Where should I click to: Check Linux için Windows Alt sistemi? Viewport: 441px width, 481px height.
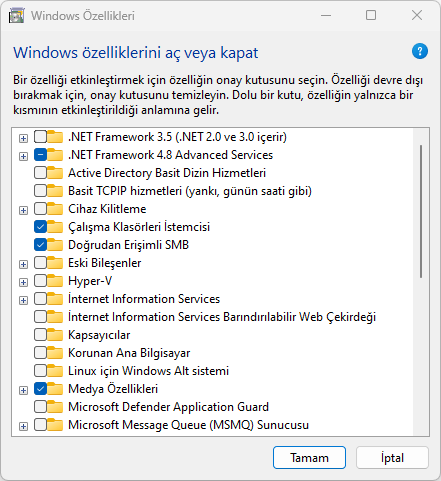tap(40, 371)
